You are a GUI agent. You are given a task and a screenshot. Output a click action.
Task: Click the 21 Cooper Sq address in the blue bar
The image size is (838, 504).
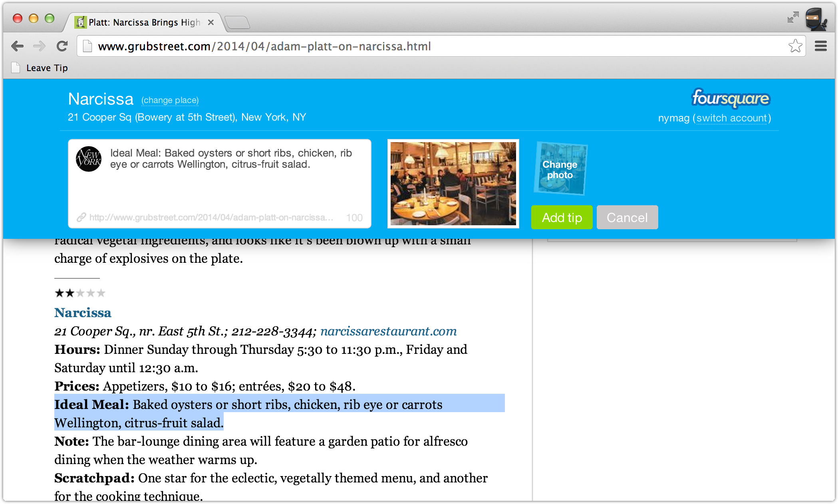pos(187,117)
